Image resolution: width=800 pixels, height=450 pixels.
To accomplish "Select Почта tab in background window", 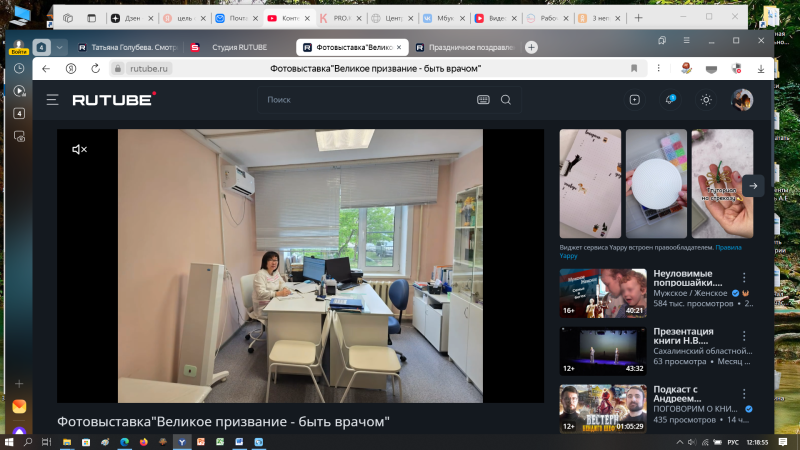I will (236, 18).
